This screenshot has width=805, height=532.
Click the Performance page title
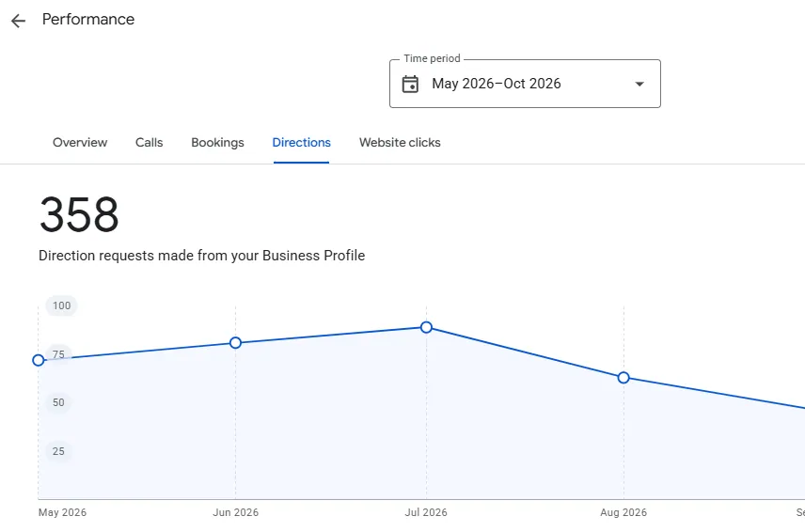coord(88,20)
